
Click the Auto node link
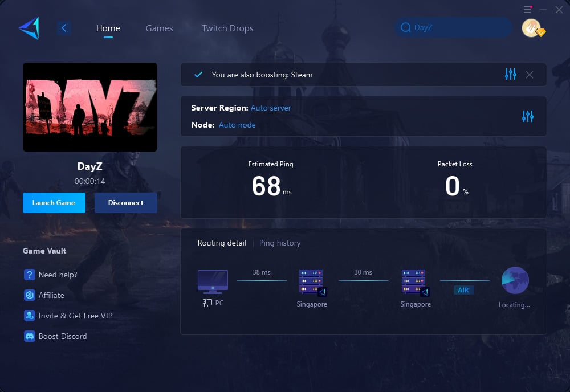point(237,125)
